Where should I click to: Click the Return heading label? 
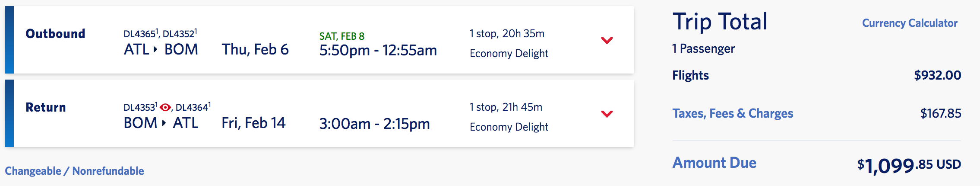tap(46, 107)
